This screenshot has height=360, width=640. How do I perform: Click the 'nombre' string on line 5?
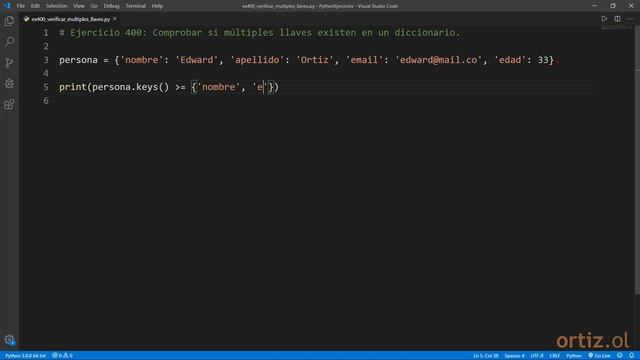click(218, 87)
